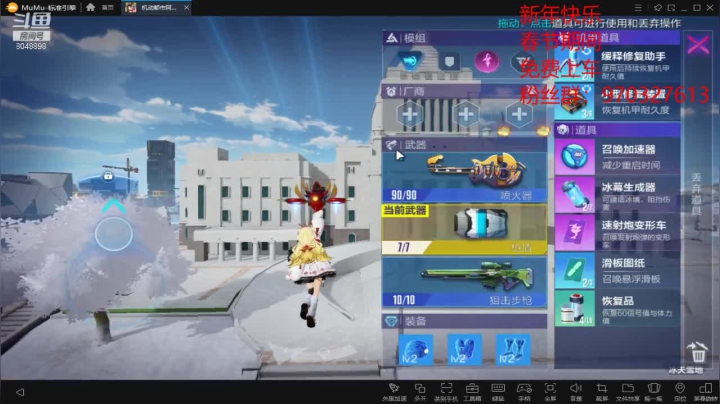The image size is (720, 404).
Task: Close the inventory panel with pink X
Action: tap(698, 45)
